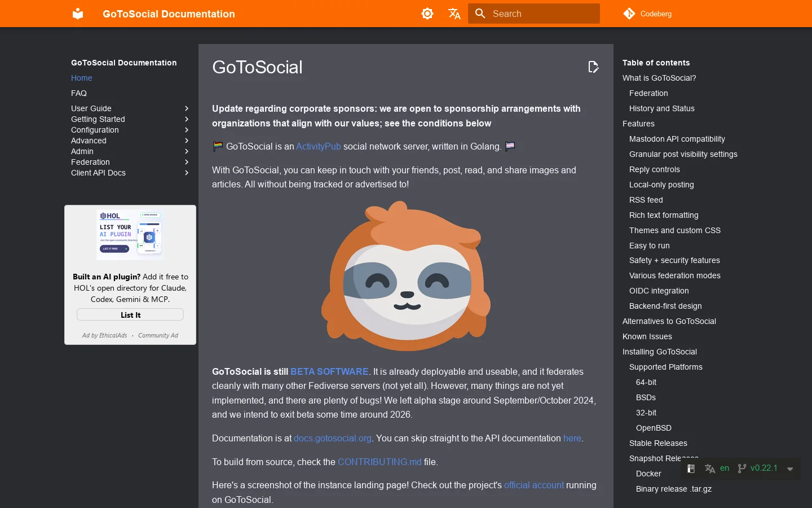This screenshot has width=812, height=508.
Task: Open the header language selector
Action: [x=454, y=14]
